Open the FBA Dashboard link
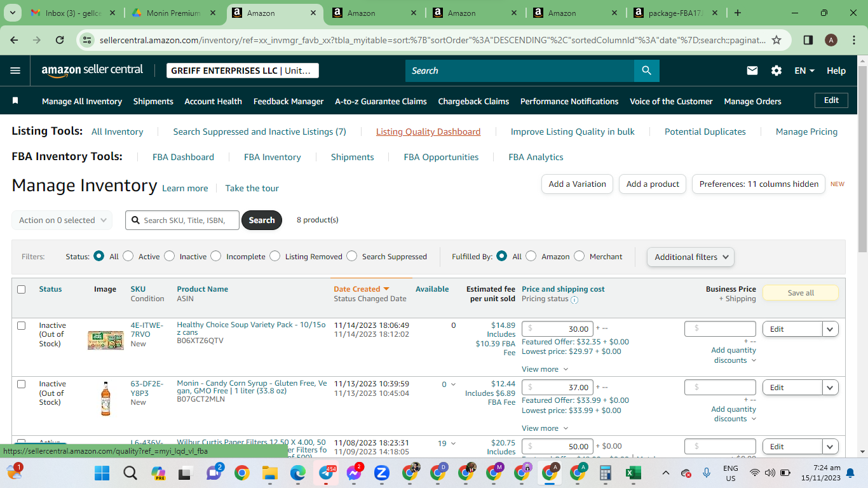Image resolution: width=868 pixels, height=488 pixels. tap(183, 157)
